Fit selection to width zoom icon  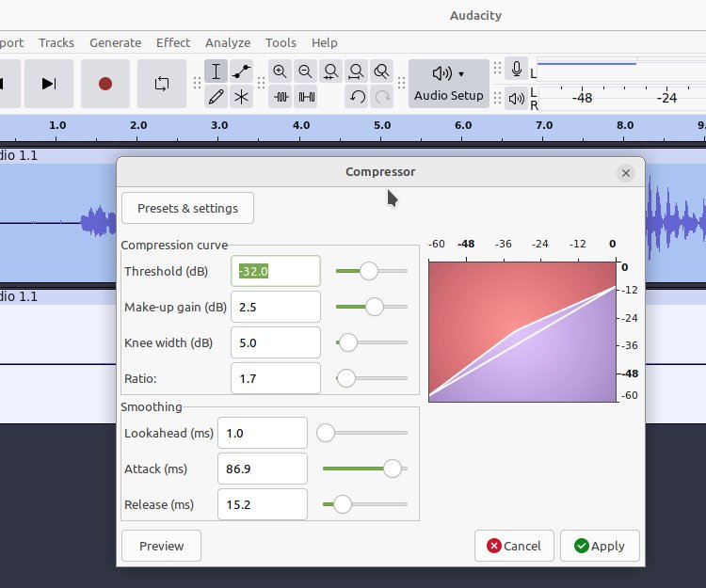click(x=331, y=72)
